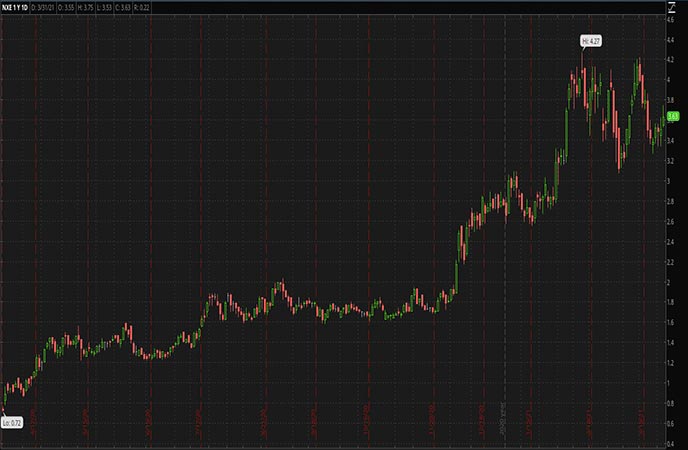
Task: Click the NXE 1 Y 1D chart label
Action: pos(15,7)
